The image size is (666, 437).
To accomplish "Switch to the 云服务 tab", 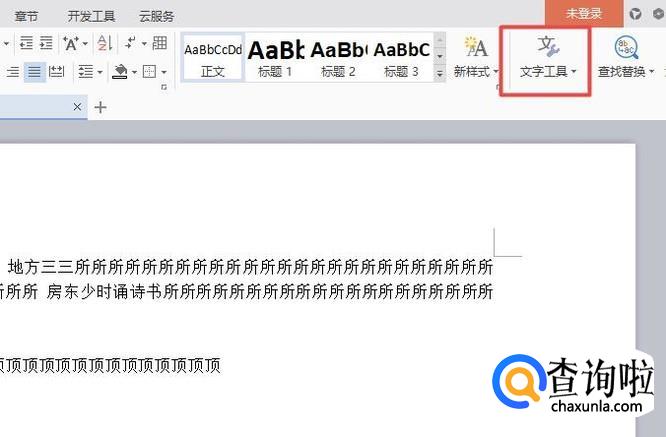I will point(156,16).
